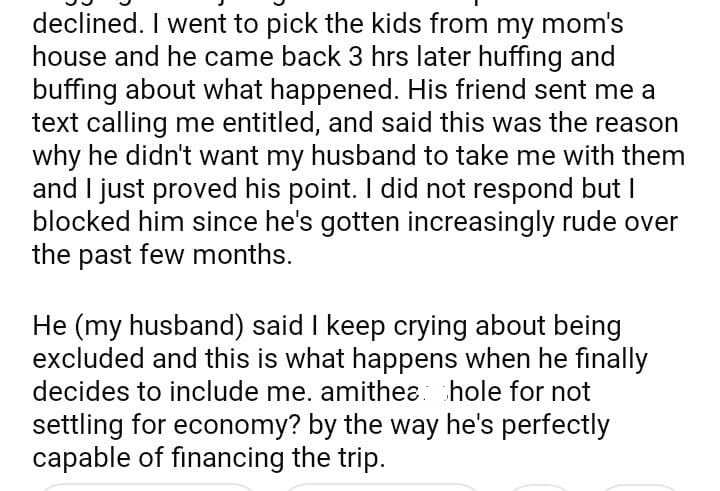
Task: Click the second pill button below the post
Action: (385, 488)
